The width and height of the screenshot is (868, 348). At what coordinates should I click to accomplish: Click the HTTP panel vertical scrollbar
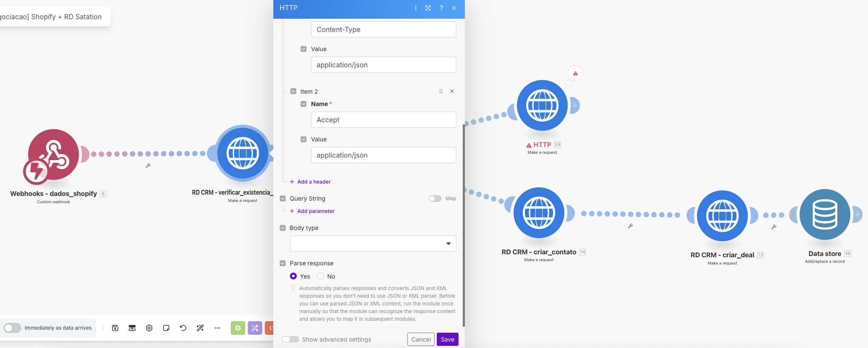(x=464, y=226)
